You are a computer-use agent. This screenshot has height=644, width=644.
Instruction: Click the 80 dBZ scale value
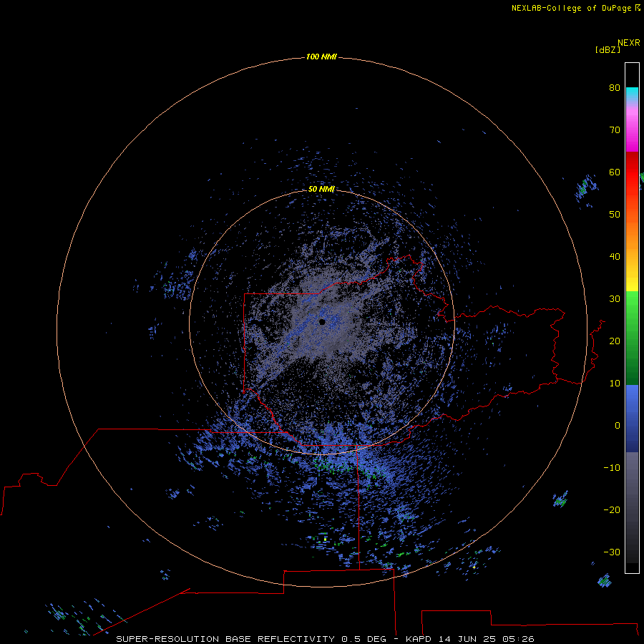615,88
